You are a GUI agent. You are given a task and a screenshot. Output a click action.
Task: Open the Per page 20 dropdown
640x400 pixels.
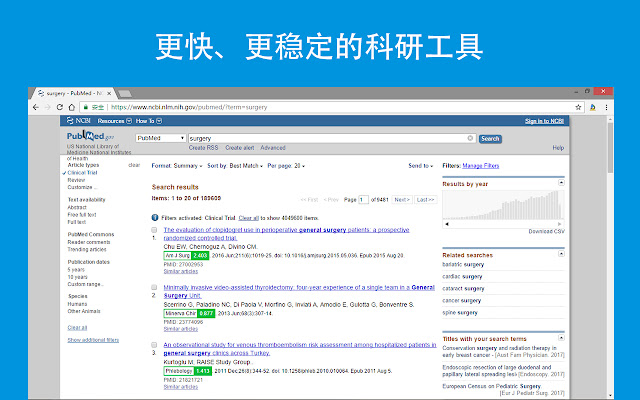point(286,166)
